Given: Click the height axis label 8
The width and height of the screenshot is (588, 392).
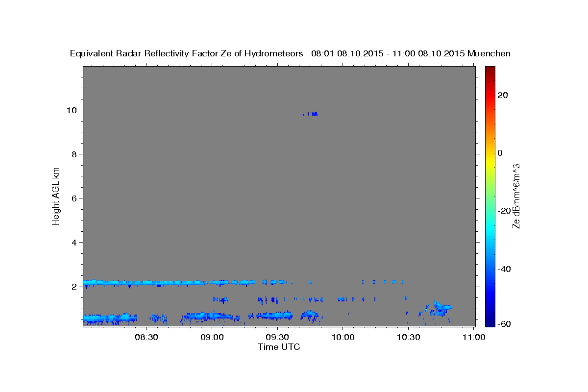Looking at the screenshot, I should click(75, 154).
